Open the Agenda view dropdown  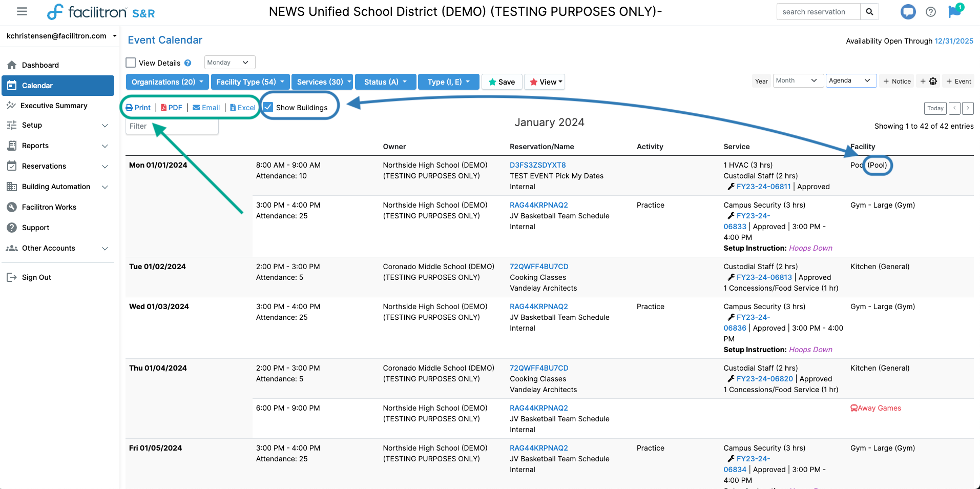click(x=851, y=80)
